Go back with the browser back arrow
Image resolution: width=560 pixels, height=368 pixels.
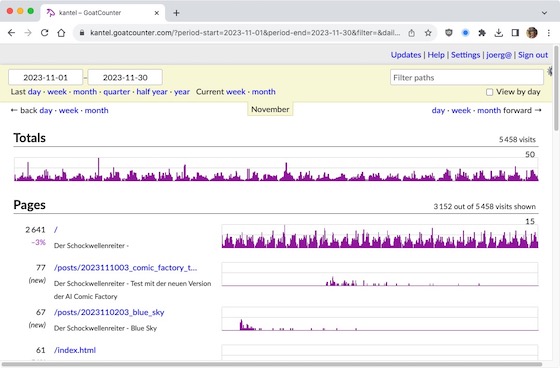[x=11, y=33]
